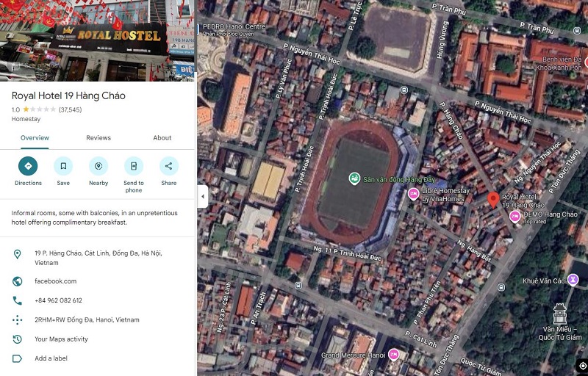Click the Send to phone icon
The width and height of the screenshot is (588, 376).
(134, 166)
